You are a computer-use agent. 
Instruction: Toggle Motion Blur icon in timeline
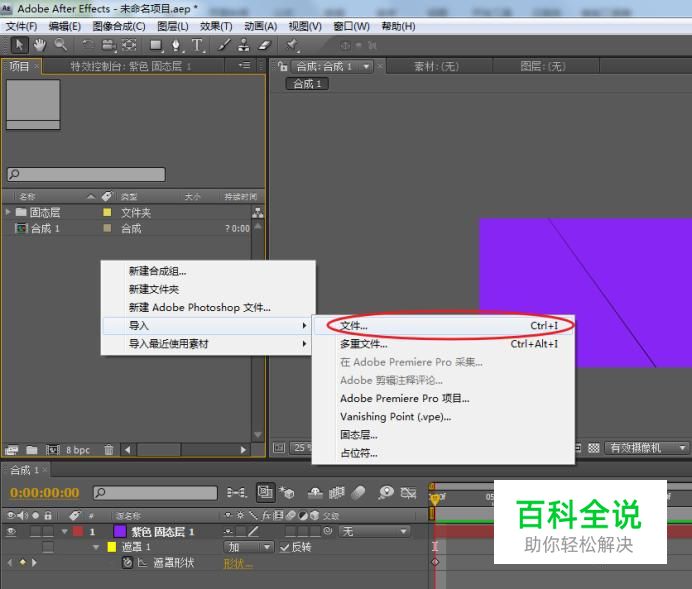click(x=358, y=492)
